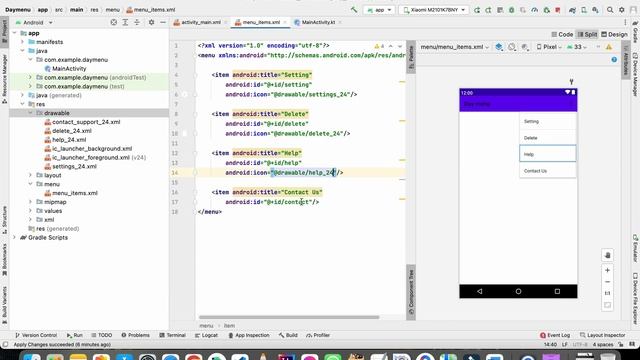
Task: Select menu_items.xml in menu folder
Action: click(x=71, y=193)
